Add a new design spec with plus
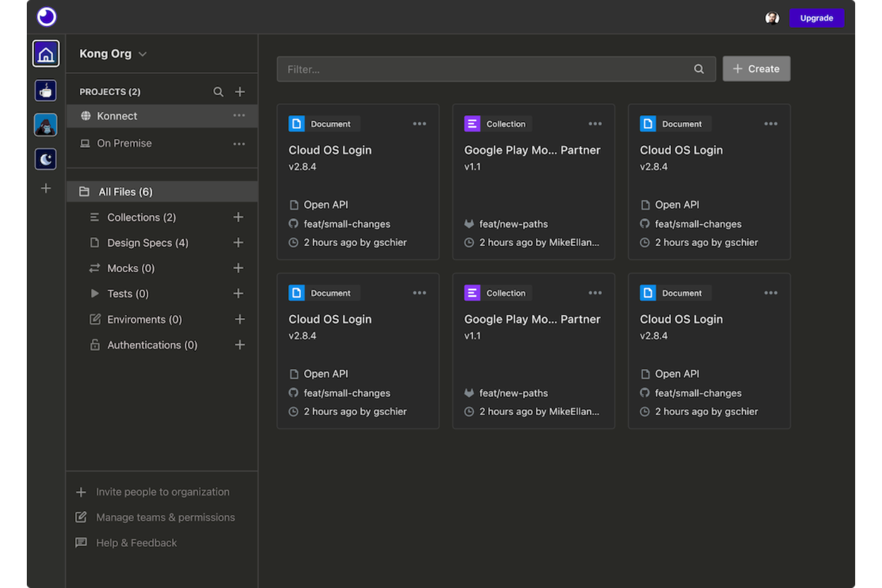The width and height of the screenshot is (882, 588). click(x=238, y=242)
